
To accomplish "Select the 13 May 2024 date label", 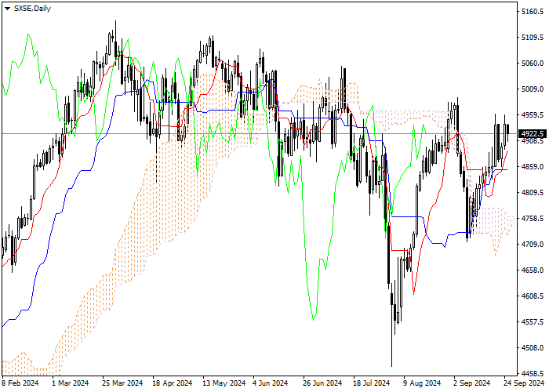I will tap(224, 383).
